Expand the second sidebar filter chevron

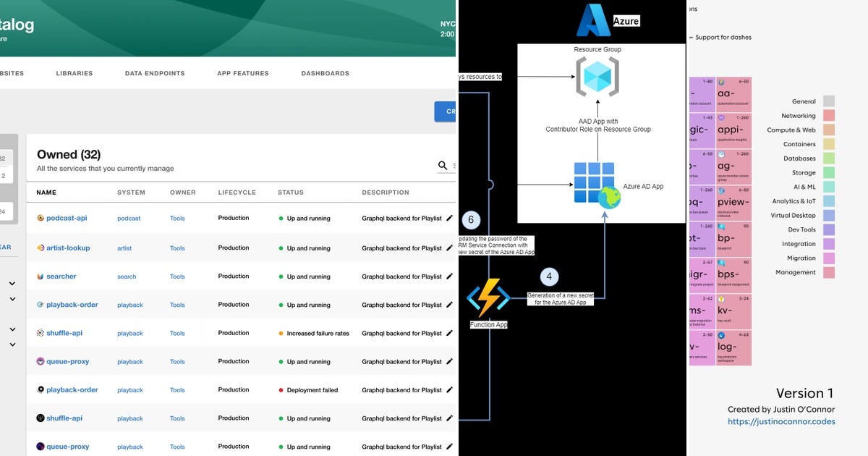12,299
